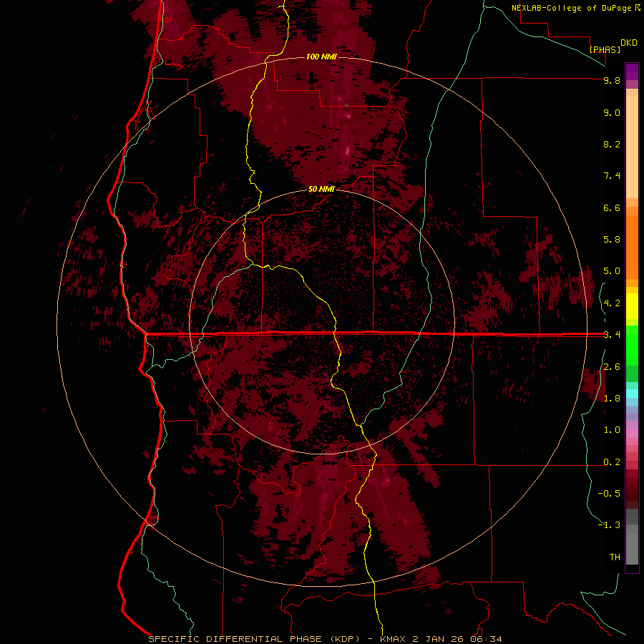Click the Specific Differential Phase KMAX caption
The width and height of the screenshot is (644, 644).
[325, 639]
